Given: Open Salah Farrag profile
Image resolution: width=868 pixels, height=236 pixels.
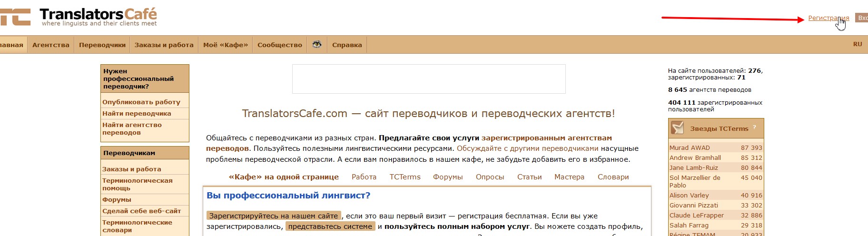Looking at the screenshot, I should coord(689,225).
